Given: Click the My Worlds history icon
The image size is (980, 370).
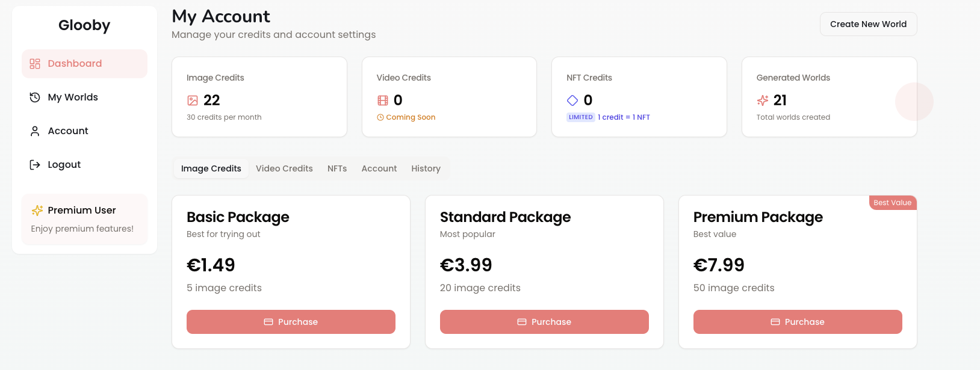Looking at the screenshot, I should click(x=35, y=97).
